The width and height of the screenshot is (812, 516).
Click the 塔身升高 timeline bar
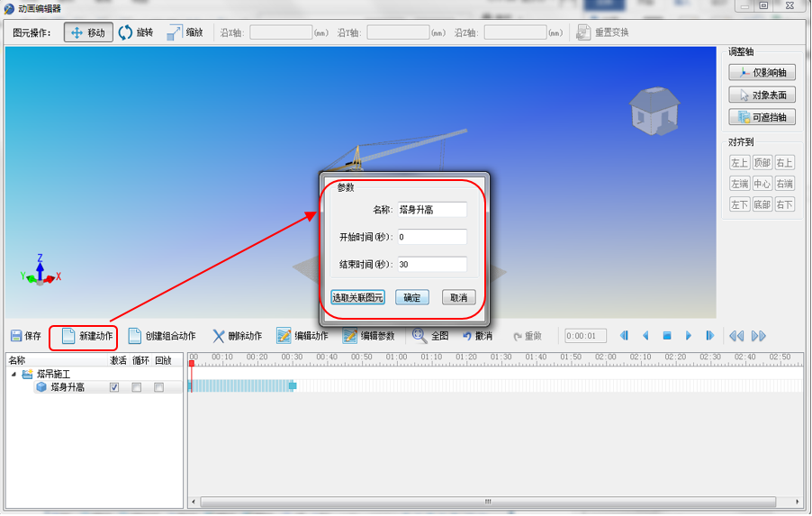[240, 385]
